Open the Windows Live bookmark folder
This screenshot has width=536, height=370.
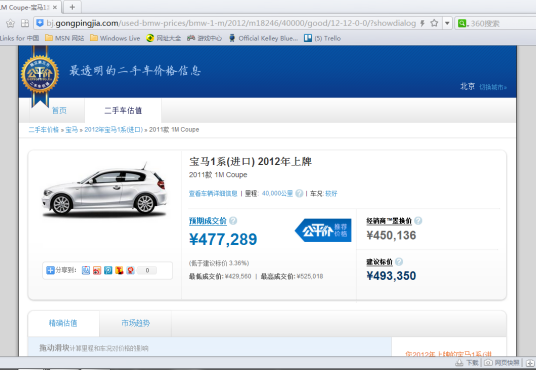coord(115,38)
